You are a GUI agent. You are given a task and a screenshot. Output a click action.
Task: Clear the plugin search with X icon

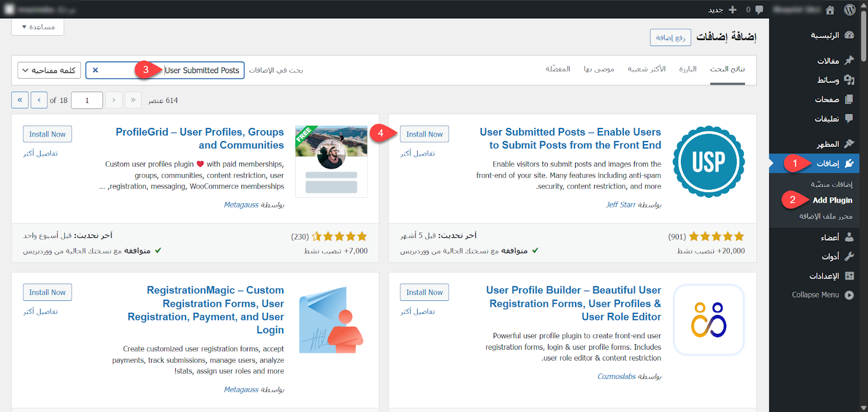95,70
